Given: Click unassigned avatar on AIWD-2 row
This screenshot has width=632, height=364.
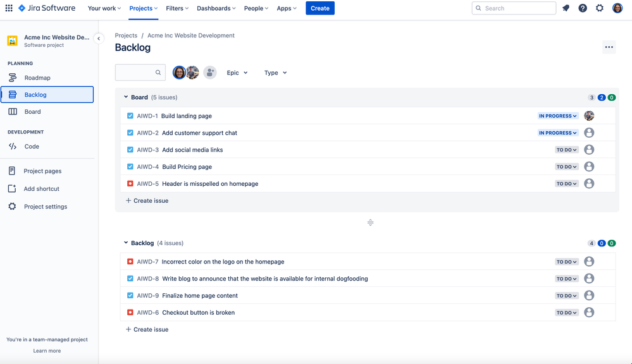Looking at the screenshot, I should [589, 133].
